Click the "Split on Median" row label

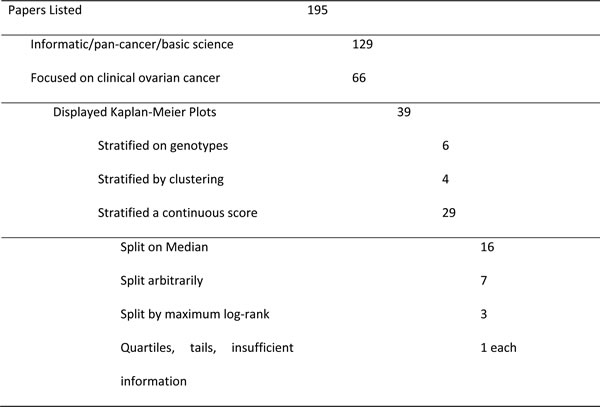(163, 247)
